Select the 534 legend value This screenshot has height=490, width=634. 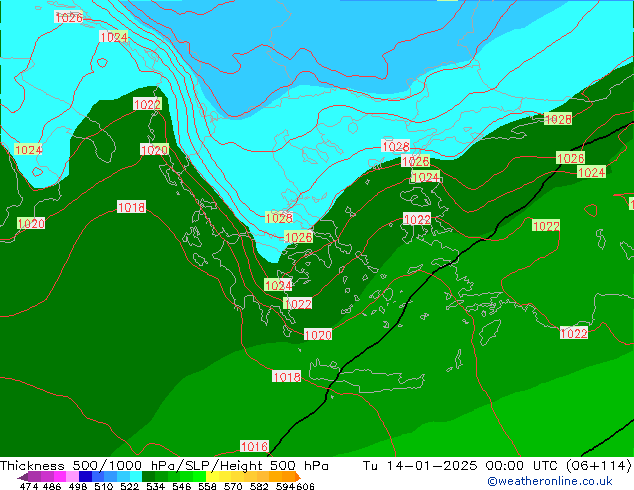click(155, 486)
